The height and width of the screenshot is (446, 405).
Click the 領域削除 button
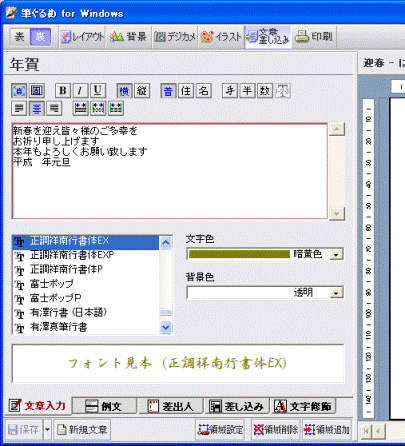tap(276, 430)
